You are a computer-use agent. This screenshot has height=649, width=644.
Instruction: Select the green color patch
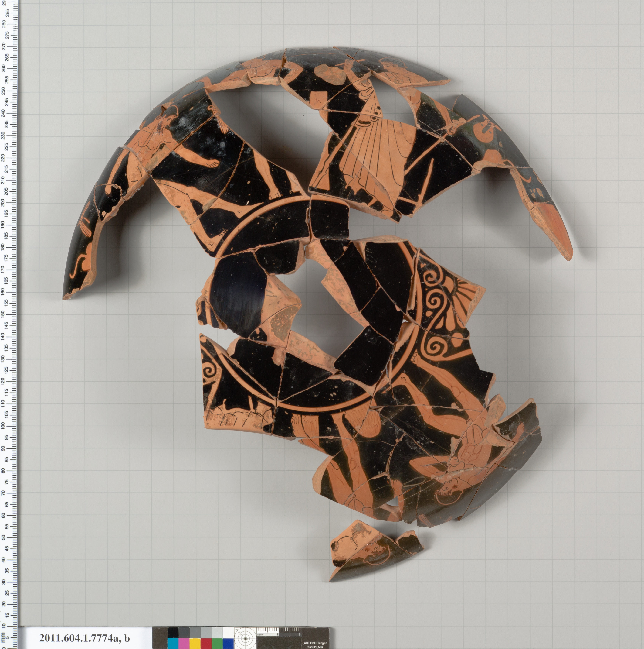(217, 644)
